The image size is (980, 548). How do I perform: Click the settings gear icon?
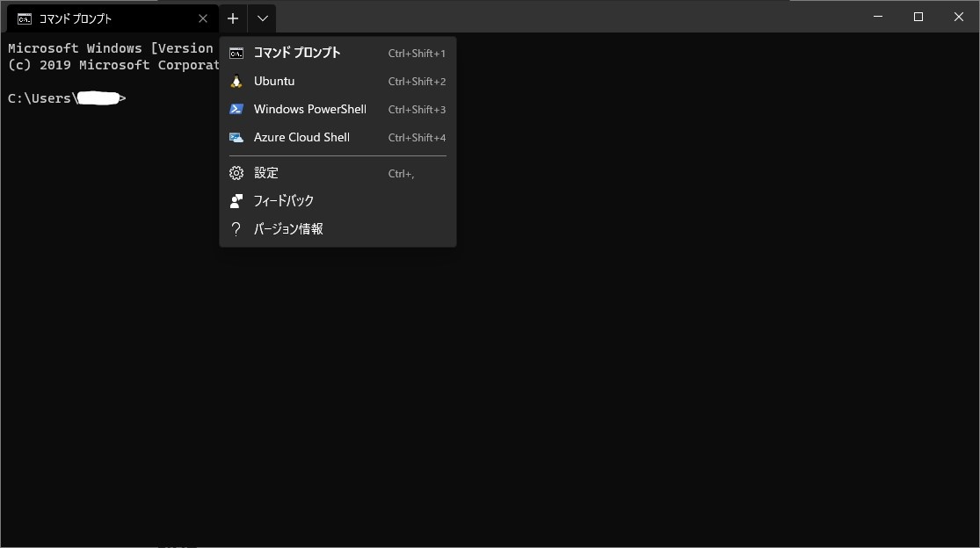click(236, 173)
